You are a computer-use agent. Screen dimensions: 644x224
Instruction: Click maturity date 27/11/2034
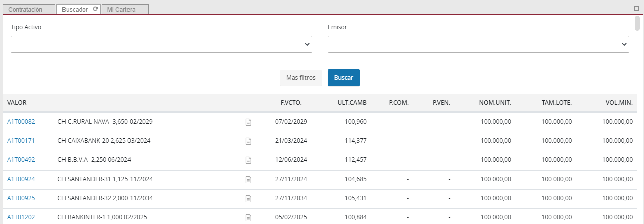(x=291, y=198)
